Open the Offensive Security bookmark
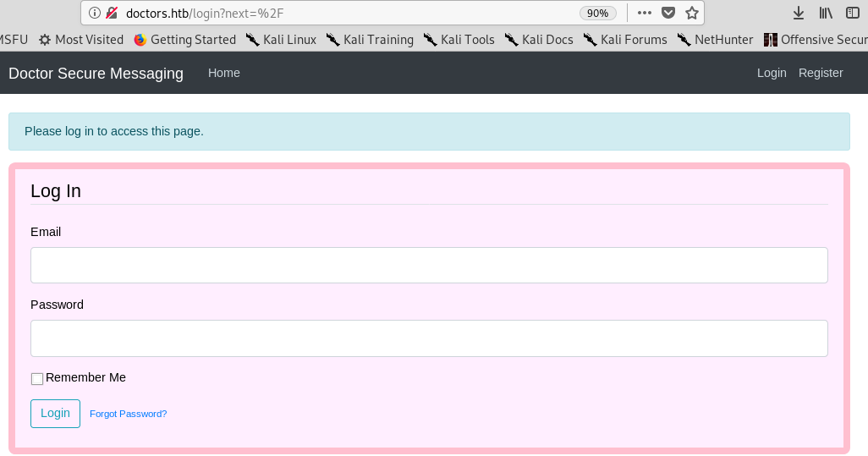868x456 pixels. coord(816,39)
